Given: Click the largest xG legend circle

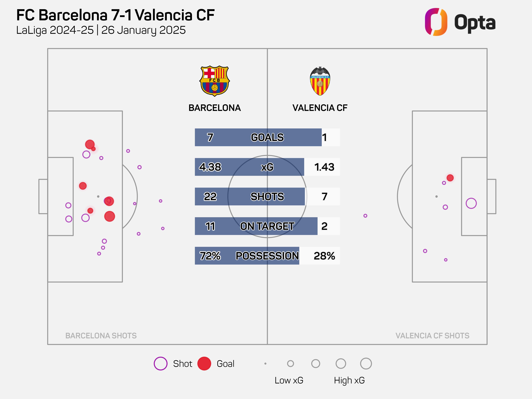Looking at the screenshot, I should tap(366, 363).
